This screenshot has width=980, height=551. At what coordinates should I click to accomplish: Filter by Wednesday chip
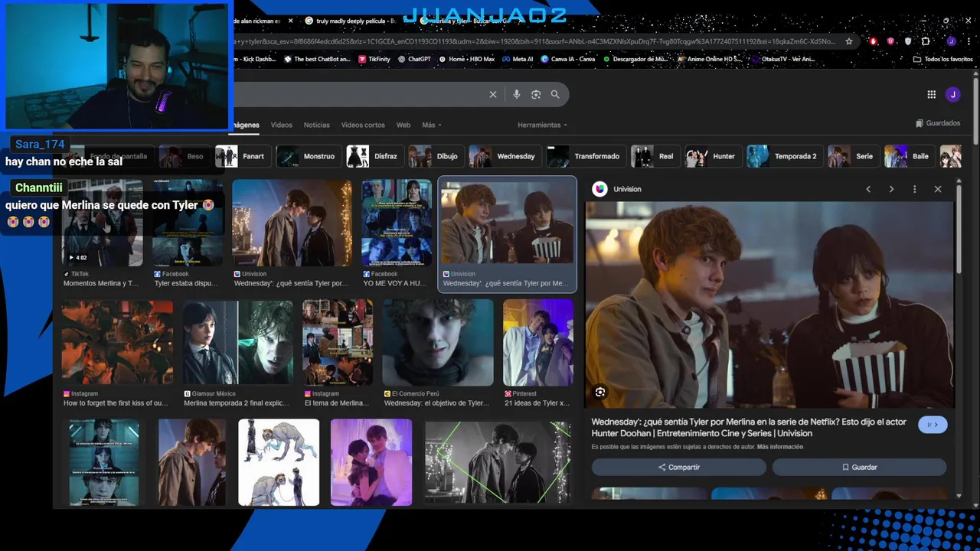click(505, 156)
